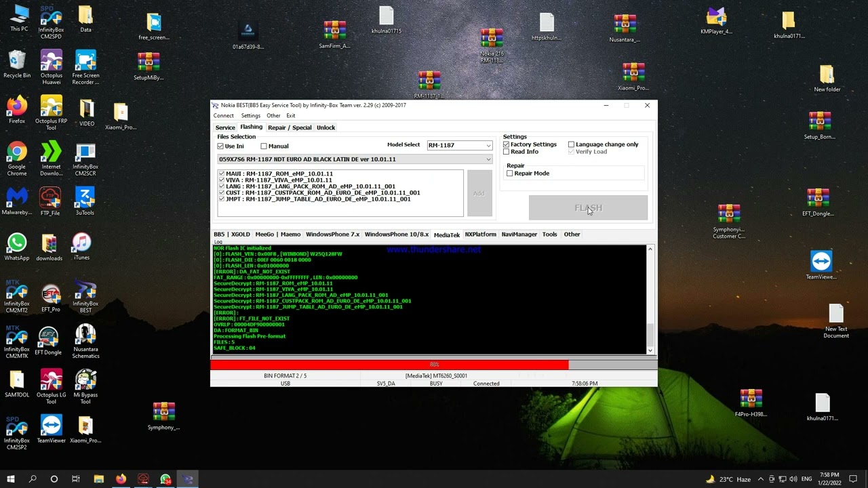
Task: Show hidden system tray icons
Action: (x=761, y=479)
